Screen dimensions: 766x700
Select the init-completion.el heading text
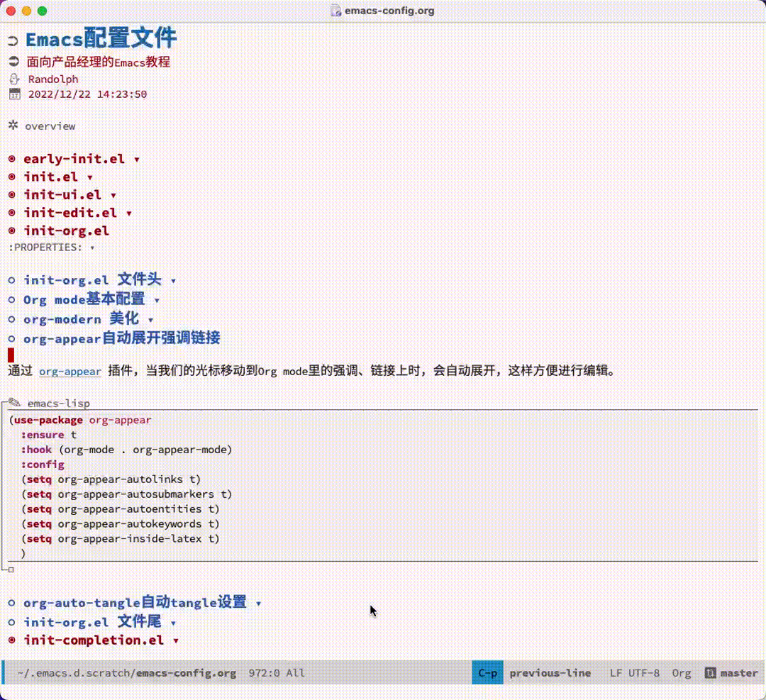tap(94, 640)
